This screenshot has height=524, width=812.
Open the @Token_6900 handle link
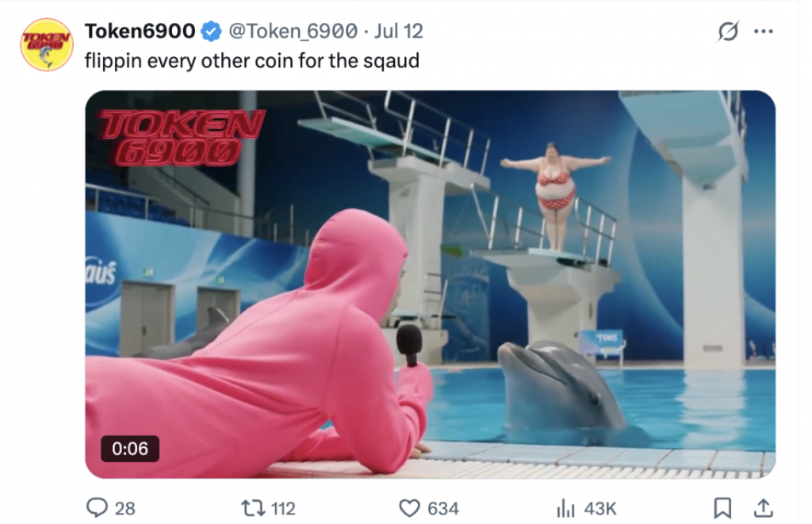[x=293, y=31]
